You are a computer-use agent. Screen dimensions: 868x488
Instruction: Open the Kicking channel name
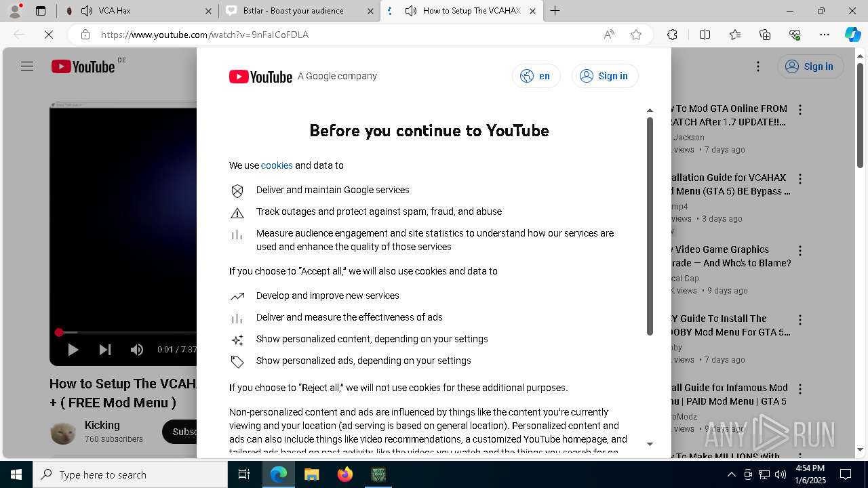pyautogui.click(x=102, y=425)
